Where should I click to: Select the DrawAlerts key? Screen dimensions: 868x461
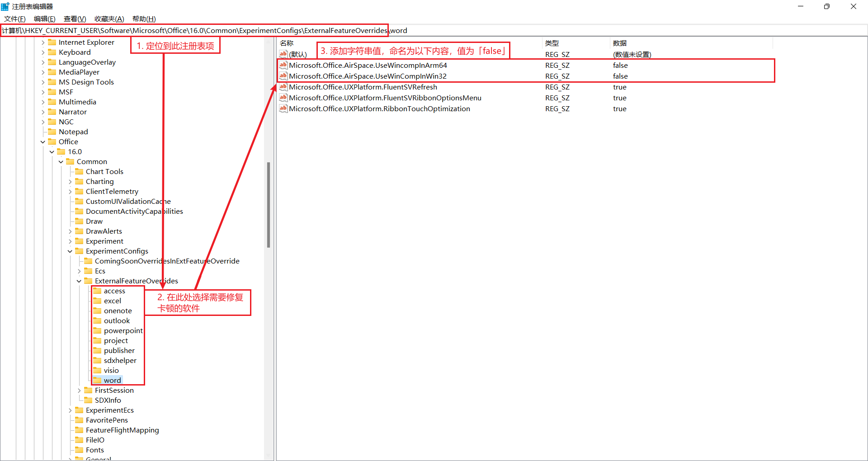coord(104,231)
